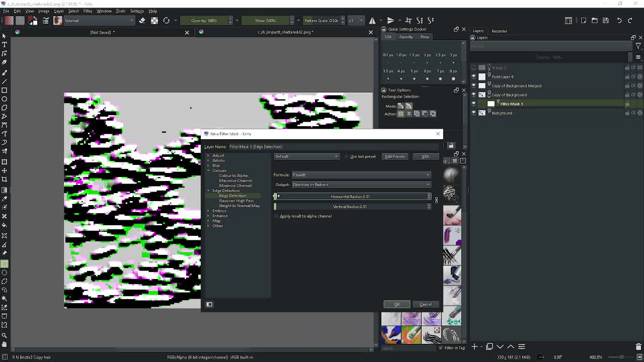Link horizontal and vertical radius chain

tap(436, 201)
